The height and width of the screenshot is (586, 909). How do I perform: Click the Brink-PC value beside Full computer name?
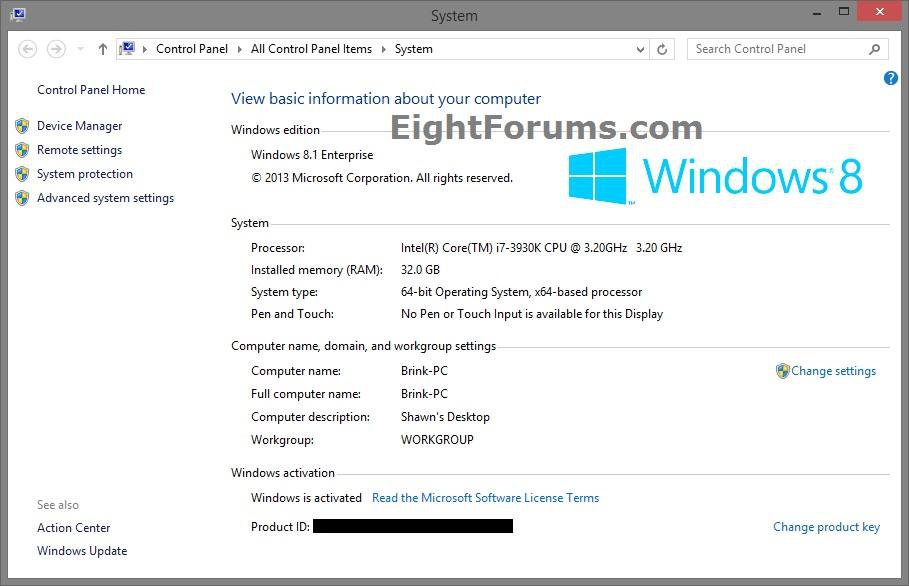coord(424,394)
